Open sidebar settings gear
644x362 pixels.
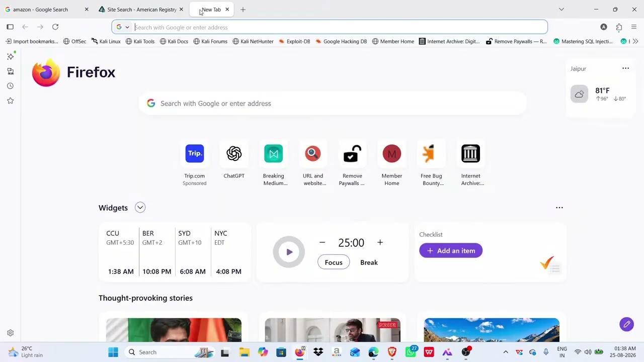click(x=10, y=333)
